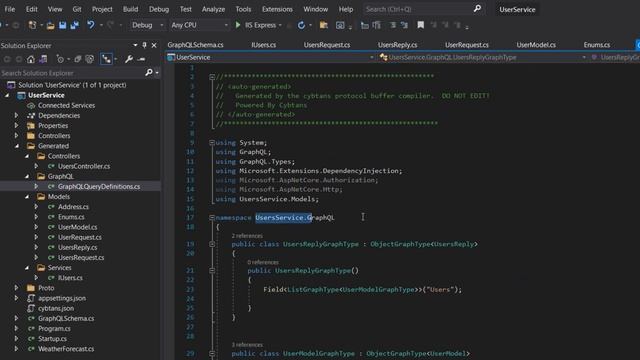This screenshot has width=640, height=360.
Task: Open the Git menu
Action: coord(77,9)
